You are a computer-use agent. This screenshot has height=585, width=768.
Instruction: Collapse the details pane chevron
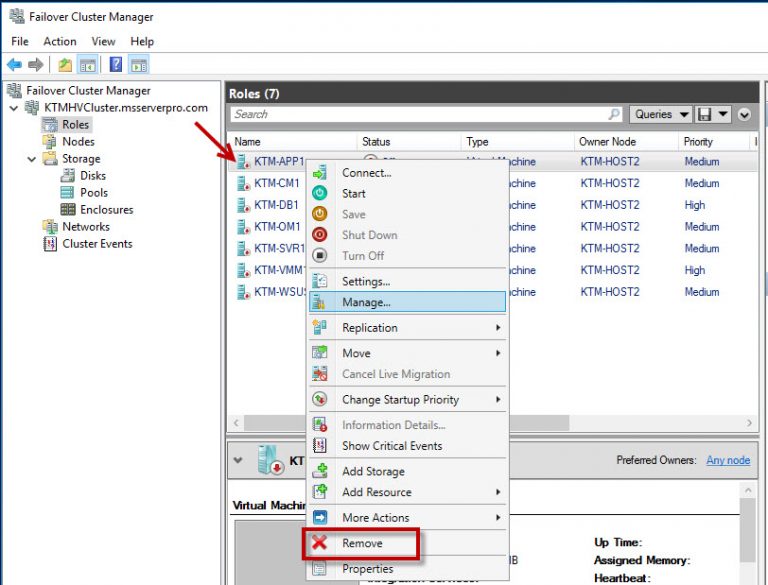[238, 460]
